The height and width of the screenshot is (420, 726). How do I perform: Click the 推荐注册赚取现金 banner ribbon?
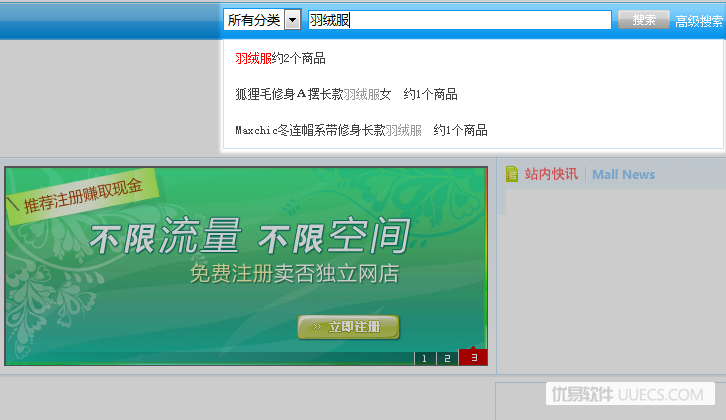click(82, 196)
